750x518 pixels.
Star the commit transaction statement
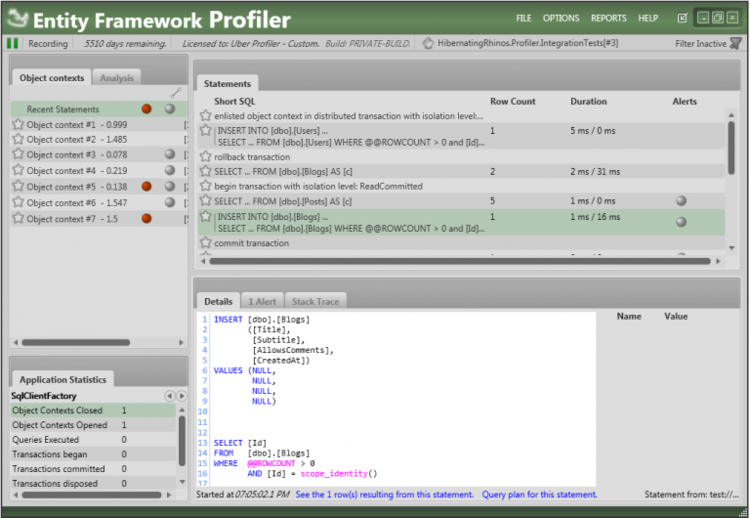[206, 242]
